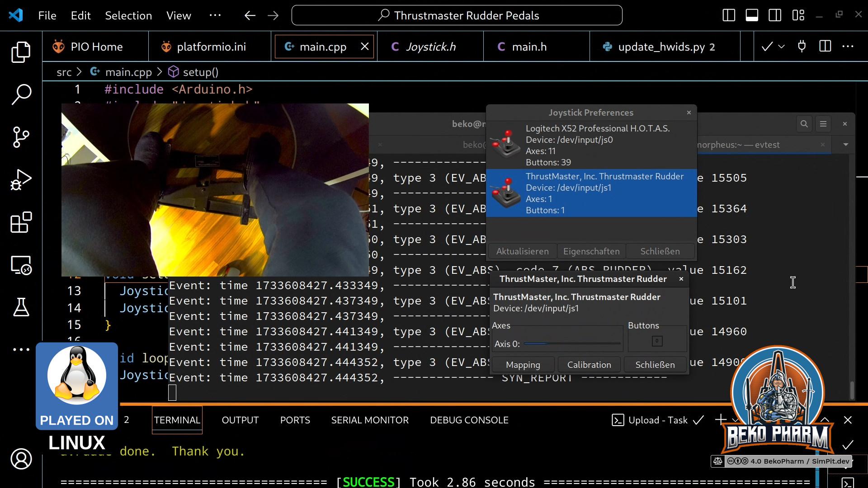Click the webcam foot pedals thumbnail
The height and width of the screenshot is (488, 868).
click(215, 190)
